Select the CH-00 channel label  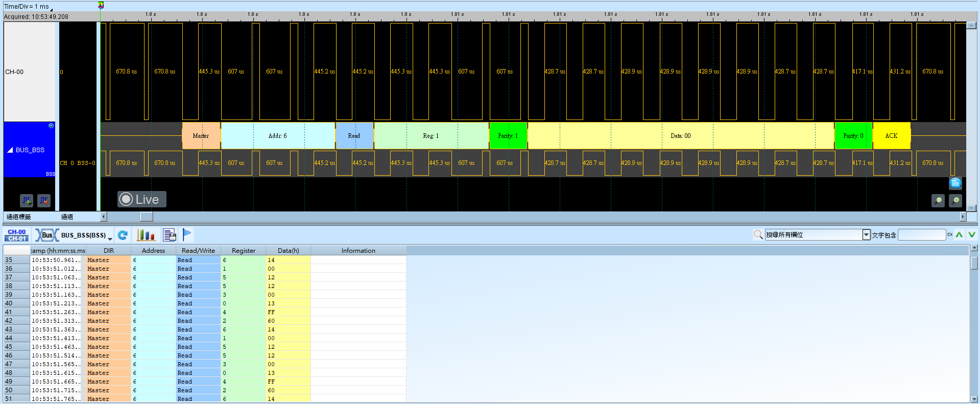click(14, 72)
